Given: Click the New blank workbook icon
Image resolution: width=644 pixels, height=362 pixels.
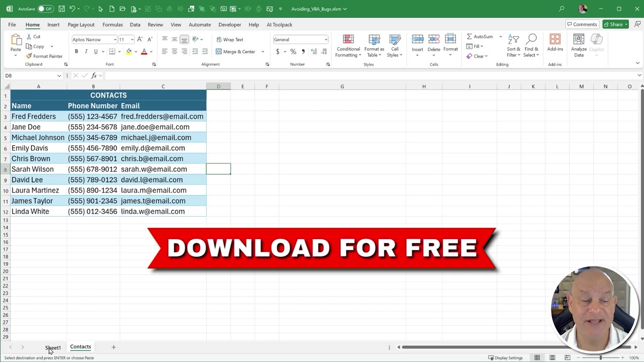Looking at the screenshot, I should pos(112,9).
